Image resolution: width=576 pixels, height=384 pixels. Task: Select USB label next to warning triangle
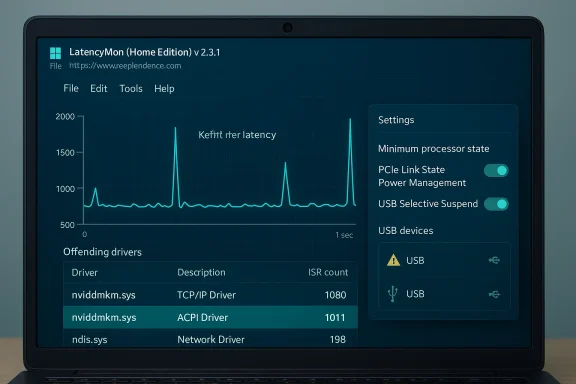(415, 261)
